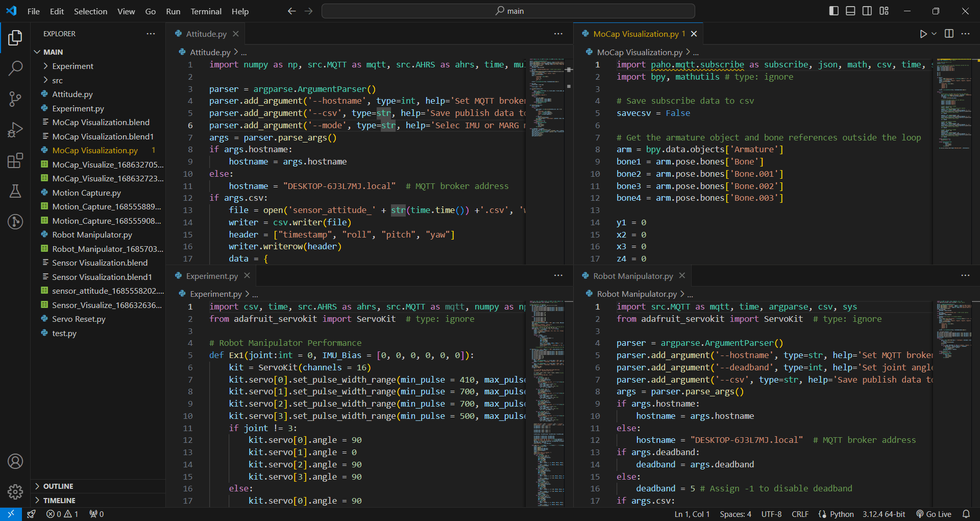Open the Testing flask icon
Viewport: 980px width, 521px height.
click(15, 192)
